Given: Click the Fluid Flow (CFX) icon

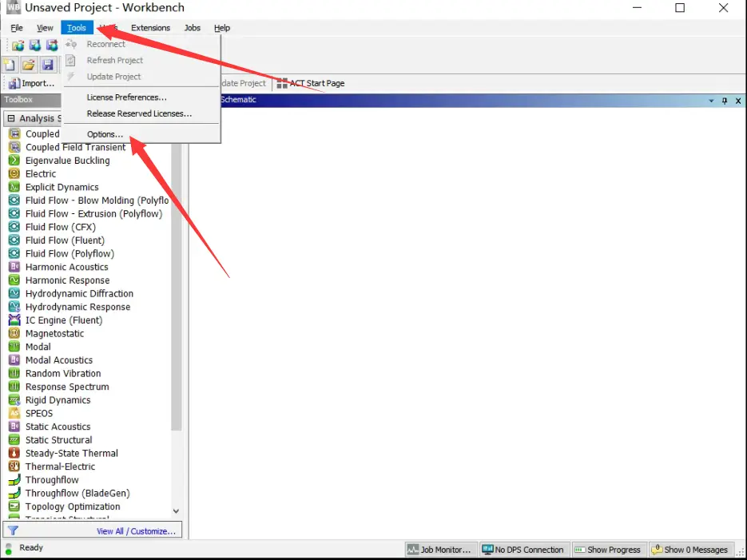Looking at the screenshot, I should coord(14,227).
